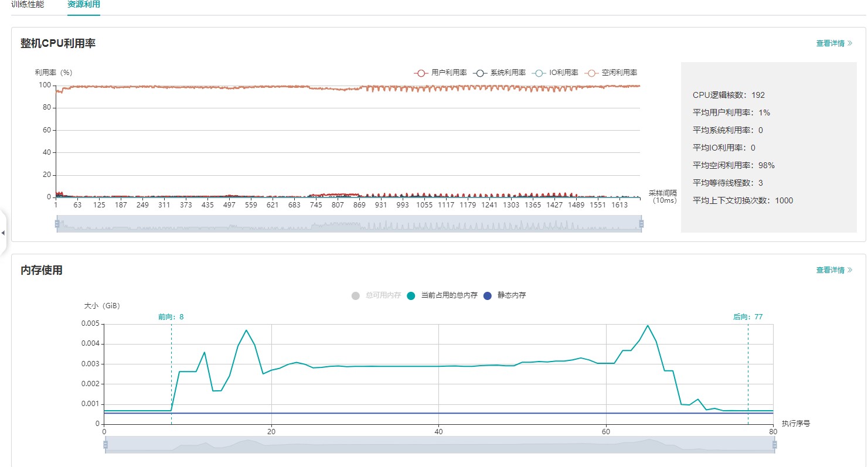Expand the collapsed left side panel arrow
Viewport: 868px width, 467px height.
tap(3, 233)
